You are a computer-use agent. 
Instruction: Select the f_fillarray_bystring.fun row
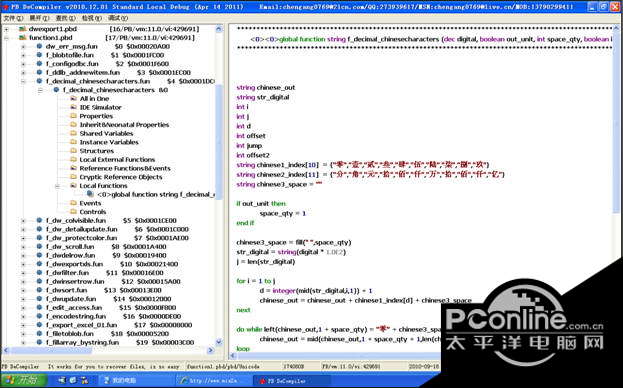[x=120, y=342]
